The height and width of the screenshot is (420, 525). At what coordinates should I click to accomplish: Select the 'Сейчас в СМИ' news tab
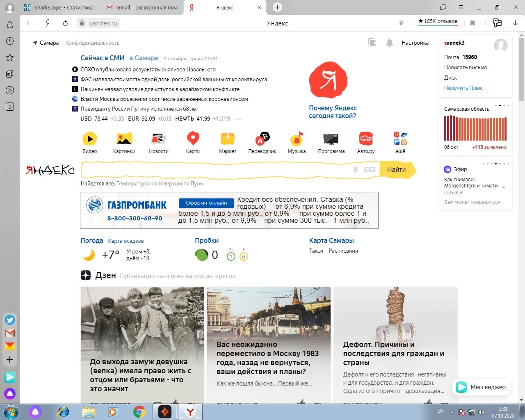[103, 58]
